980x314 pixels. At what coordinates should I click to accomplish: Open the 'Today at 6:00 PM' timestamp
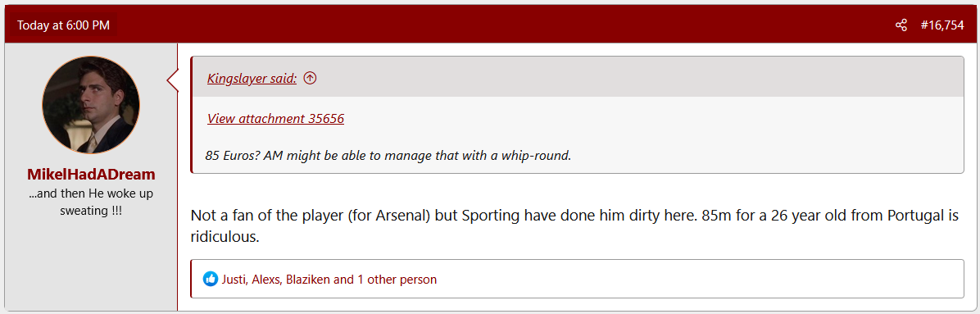[64, 25]
